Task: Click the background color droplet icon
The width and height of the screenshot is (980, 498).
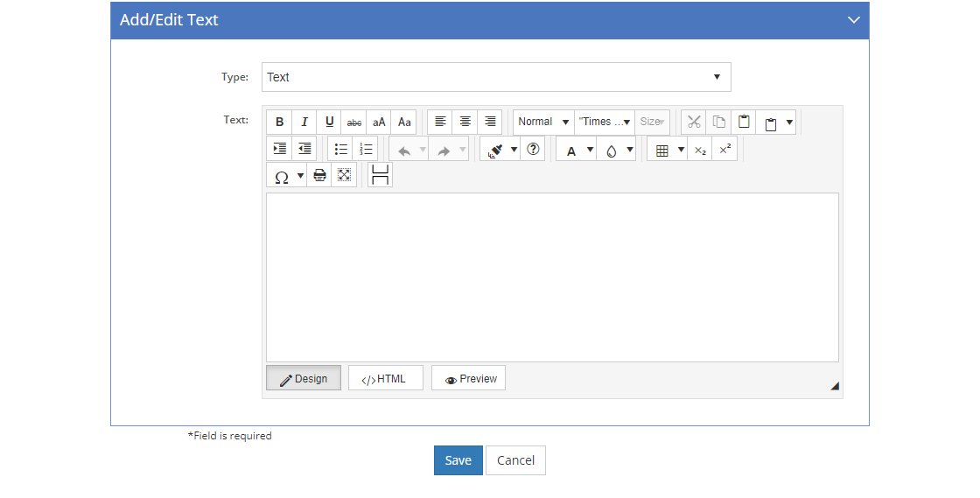Action: point(612,151)
